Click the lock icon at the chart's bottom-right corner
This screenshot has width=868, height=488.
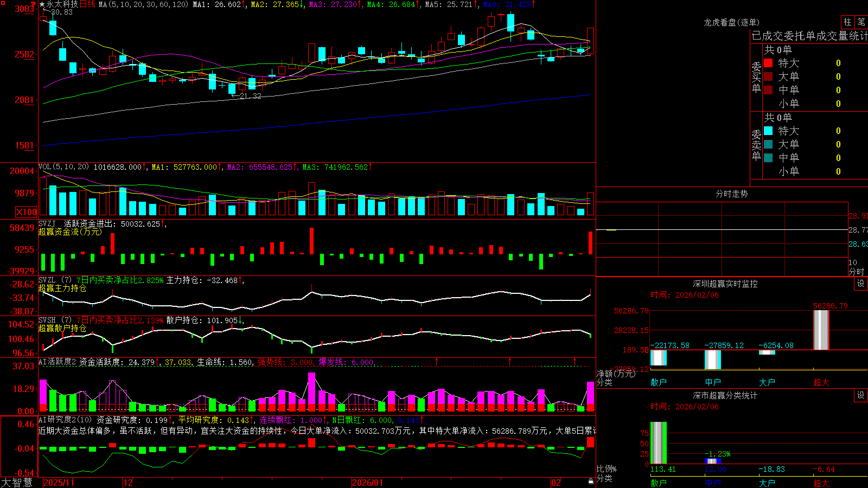[x=591, y=481]
